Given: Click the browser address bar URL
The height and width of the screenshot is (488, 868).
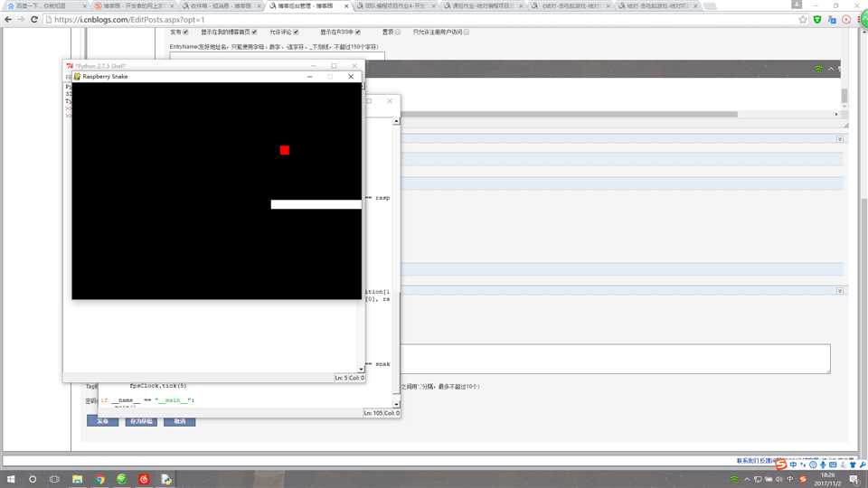Looking at the screenshot, I should tap(129, 19).
